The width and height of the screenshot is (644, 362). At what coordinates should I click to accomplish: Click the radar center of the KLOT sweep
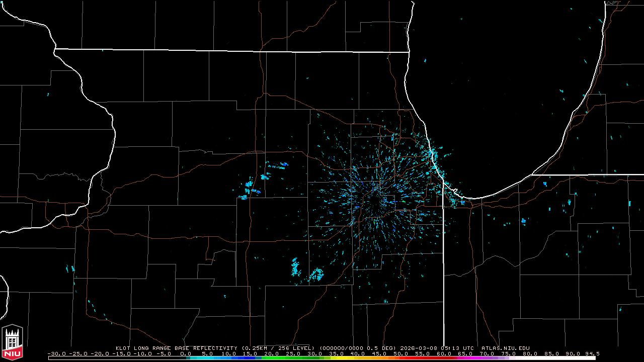378,201
